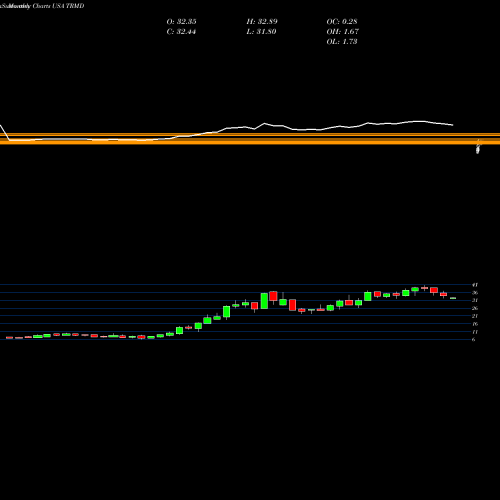500x500 pixels.
Task: Click the price axis label 16
Action: pos(475,324)
